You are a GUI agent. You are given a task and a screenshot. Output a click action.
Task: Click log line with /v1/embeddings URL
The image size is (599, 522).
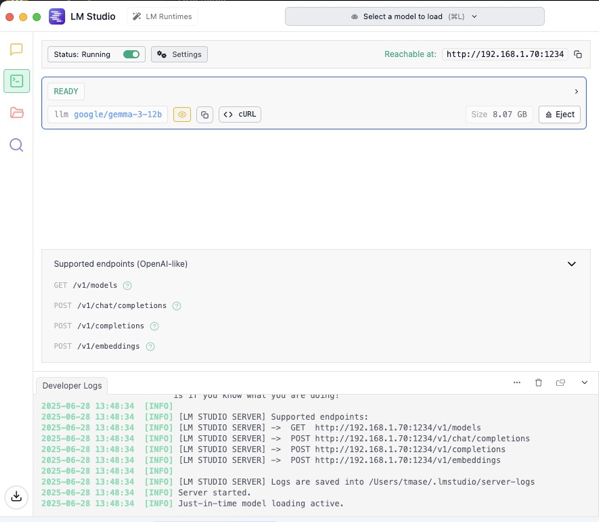[340, 460]
